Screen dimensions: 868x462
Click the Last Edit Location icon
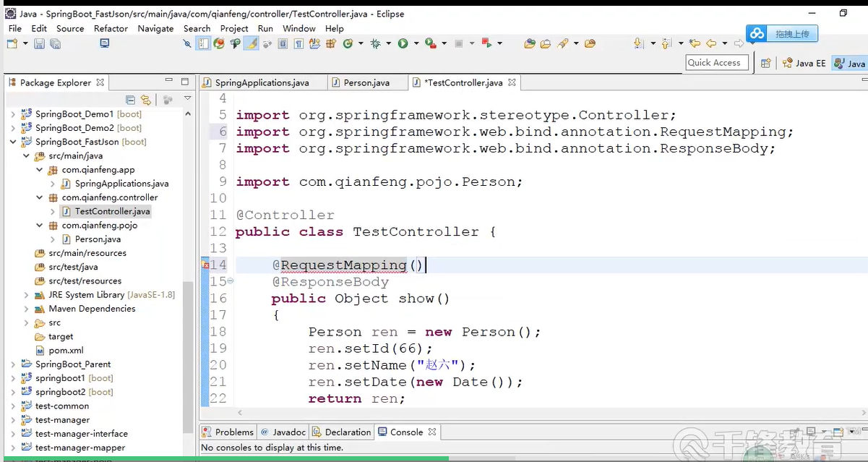point(695,43)
